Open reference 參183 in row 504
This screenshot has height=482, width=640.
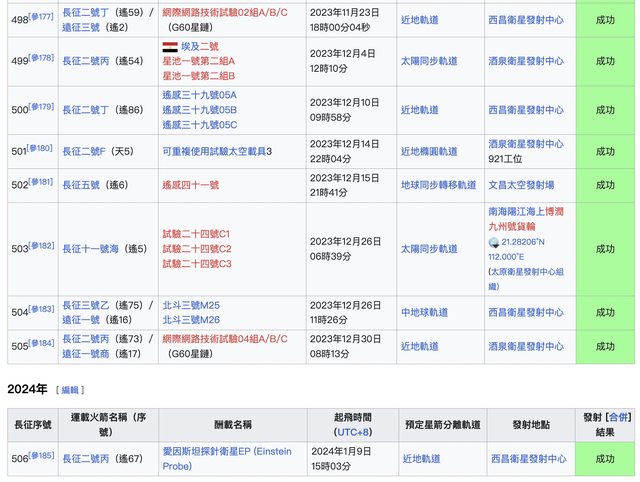pos(41,309)
